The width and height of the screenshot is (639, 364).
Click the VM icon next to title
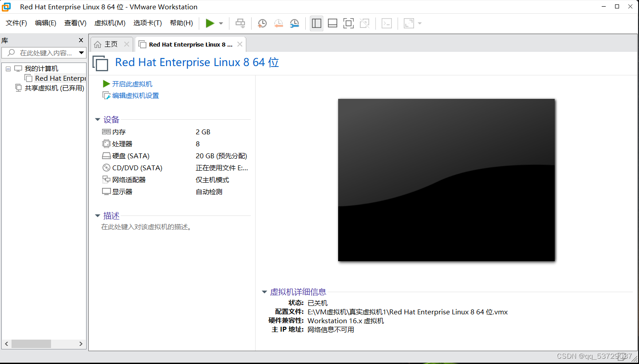coord(101,63)
